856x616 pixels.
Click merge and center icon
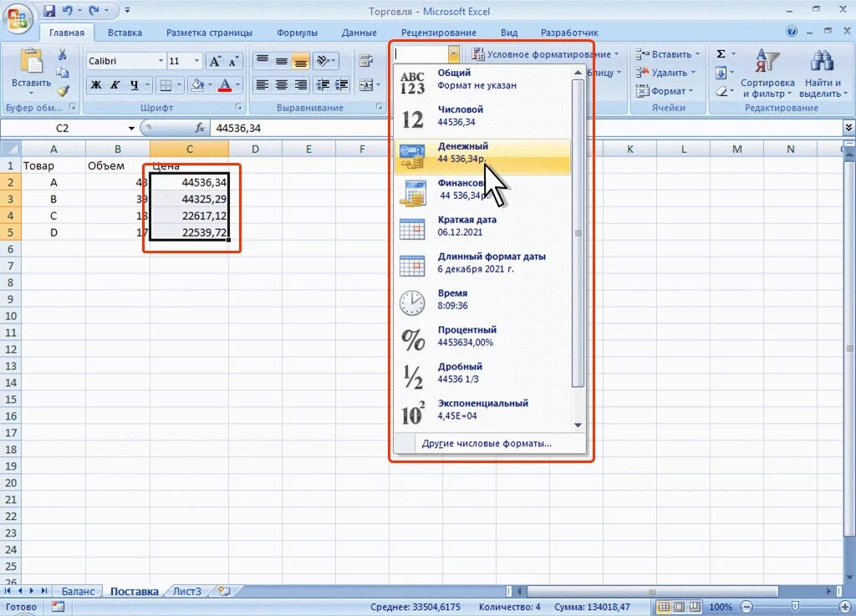[366, 84]
